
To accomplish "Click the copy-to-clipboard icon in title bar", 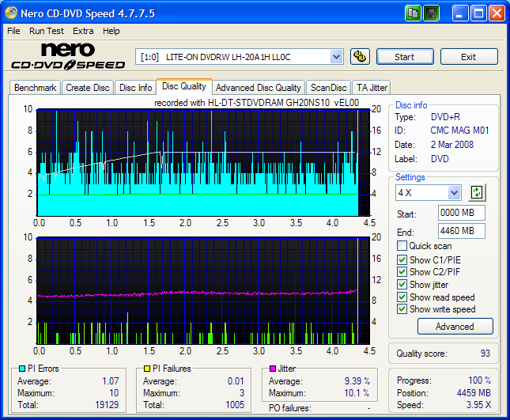I will pos(414,13).
